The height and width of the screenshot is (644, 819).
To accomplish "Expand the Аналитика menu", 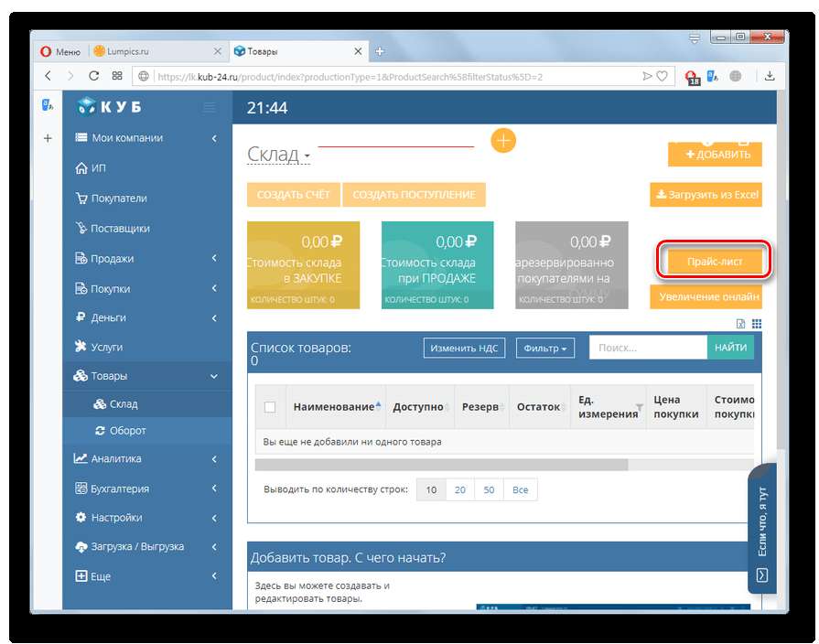I will tap(147, 458).
